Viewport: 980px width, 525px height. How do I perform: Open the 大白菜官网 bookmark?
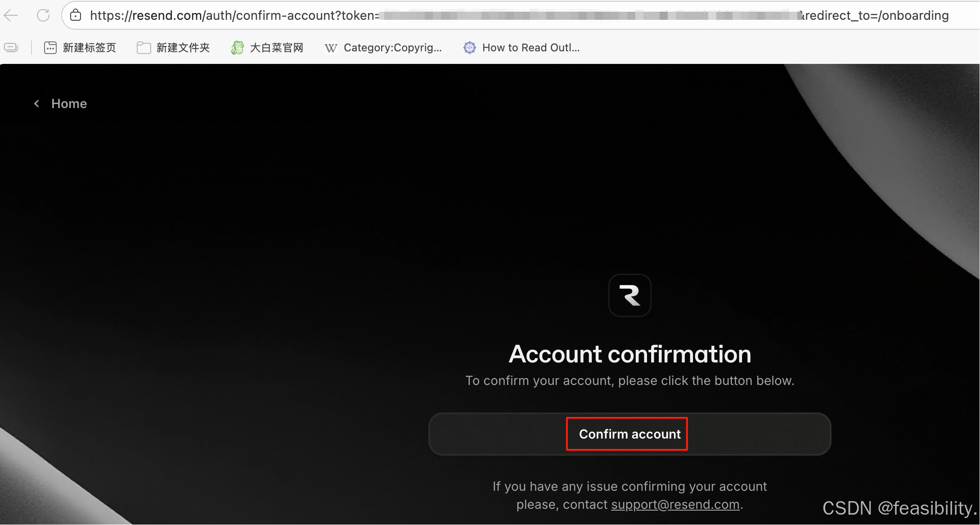point(276,48)
